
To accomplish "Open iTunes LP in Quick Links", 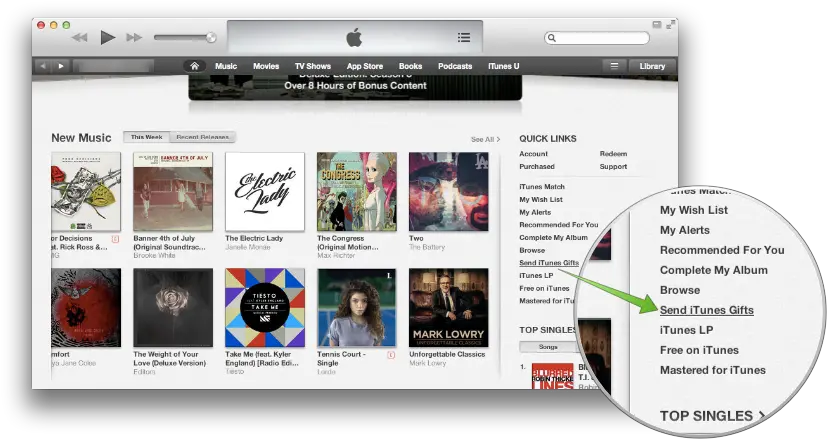I will point(536,275).
